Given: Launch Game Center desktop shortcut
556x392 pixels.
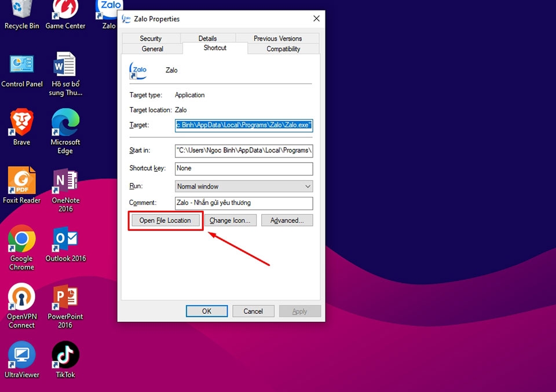Looking at the screenshot, I should point(65,14).
